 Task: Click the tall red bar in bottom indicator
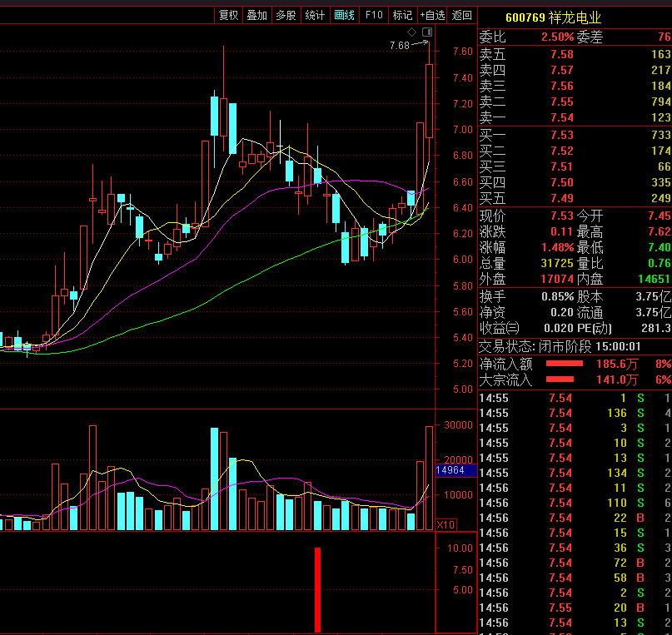pyautogui.click(x=317, y=589)
